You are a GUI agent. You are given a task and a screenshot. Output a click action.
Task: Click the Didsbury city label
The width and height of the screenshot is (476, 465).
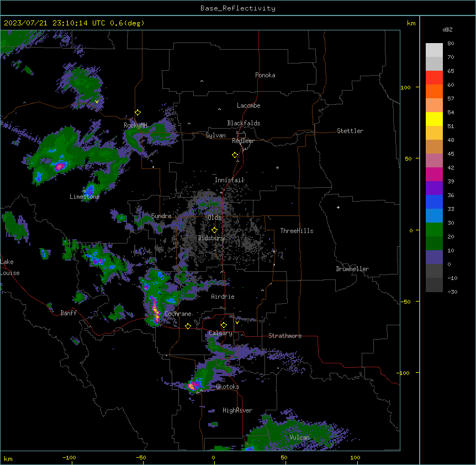click(211, 238)
